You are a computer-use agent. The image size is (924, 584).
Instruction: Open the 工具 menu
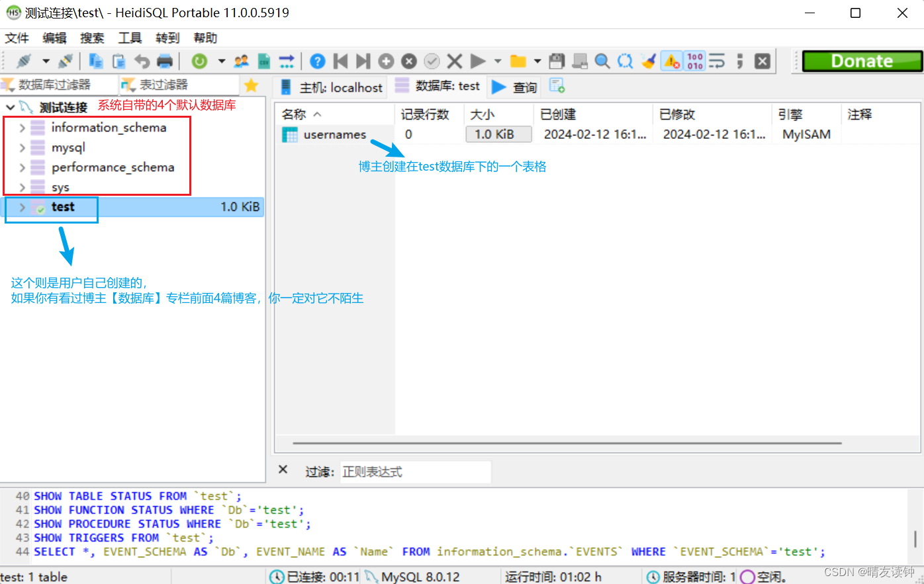[x=130, y=38]
